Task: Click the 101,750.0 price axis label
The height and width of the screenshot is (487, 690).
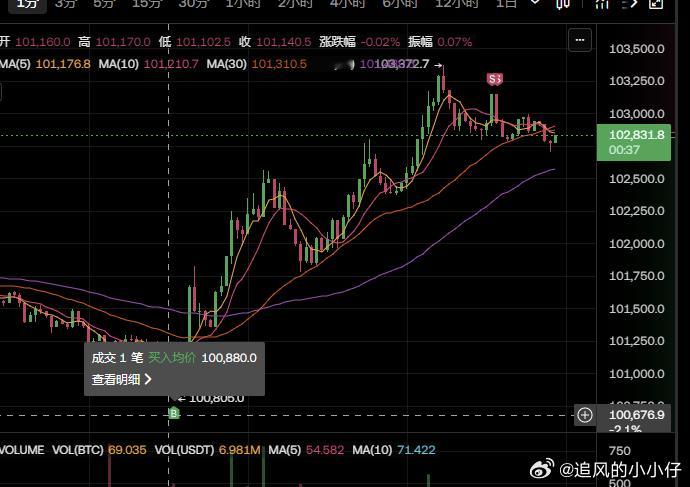Action: tap(636, 276)
